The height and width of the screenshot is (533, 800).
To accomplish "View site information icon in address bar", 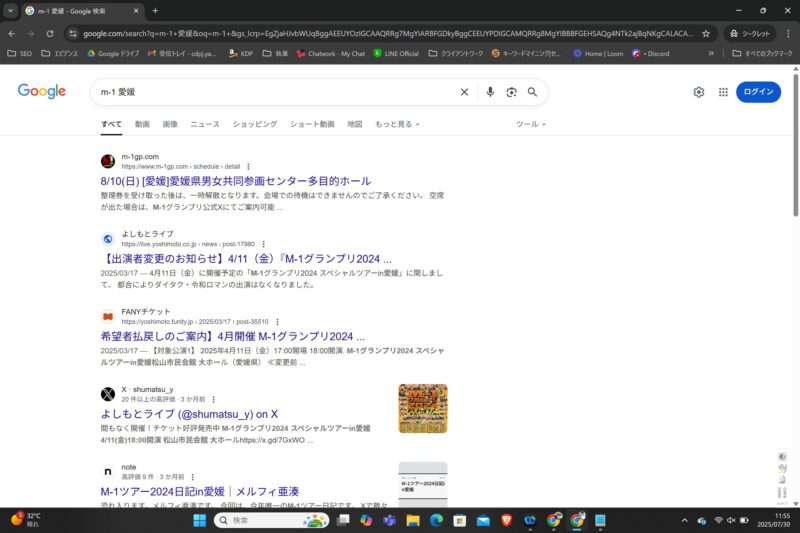I will (73, 34).
